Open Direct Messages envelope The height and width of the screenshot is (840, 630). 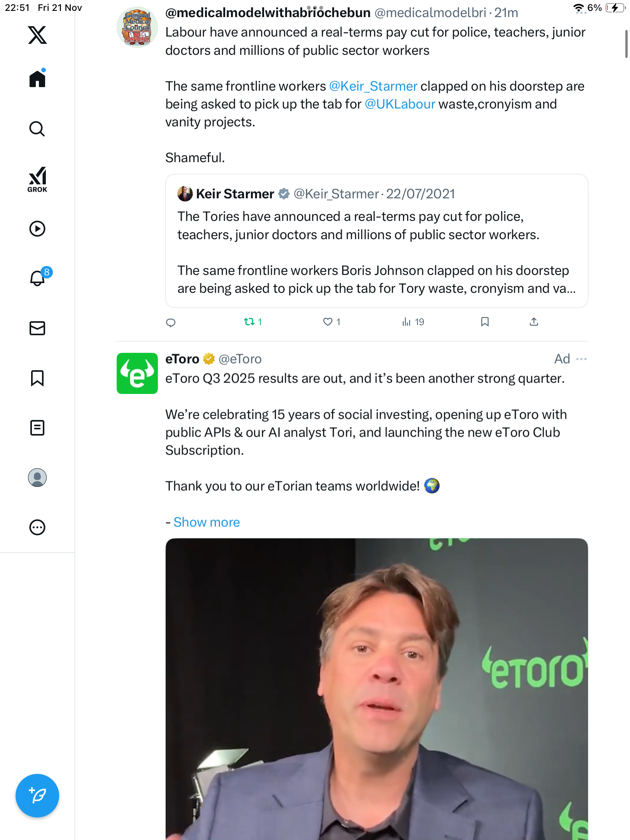37,328
